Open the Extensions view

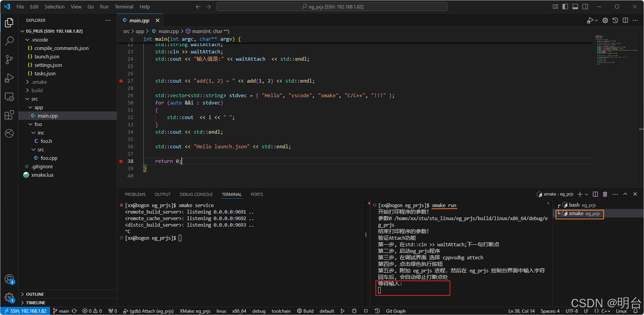[9, 115]
